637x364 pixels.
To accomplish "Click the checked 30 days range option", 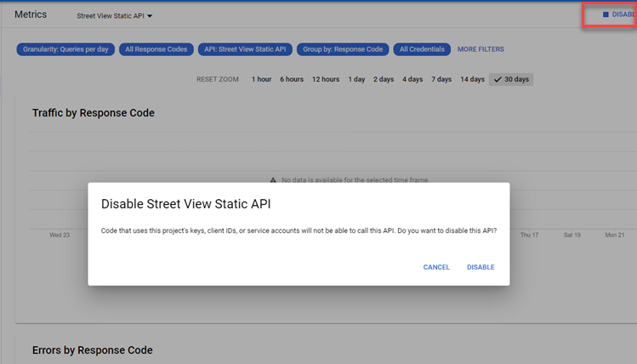I will [x=511, y=79].
